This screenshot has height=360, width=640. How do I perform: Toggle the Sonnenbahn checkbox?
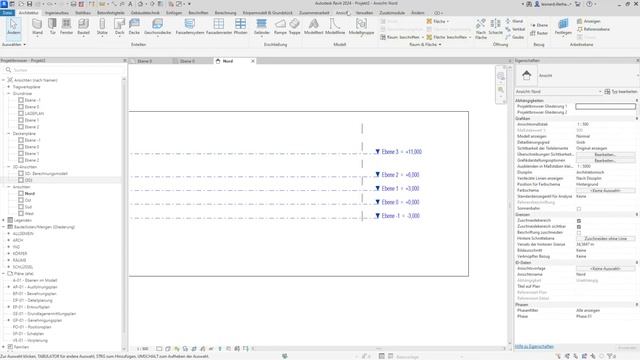[579, 209]
